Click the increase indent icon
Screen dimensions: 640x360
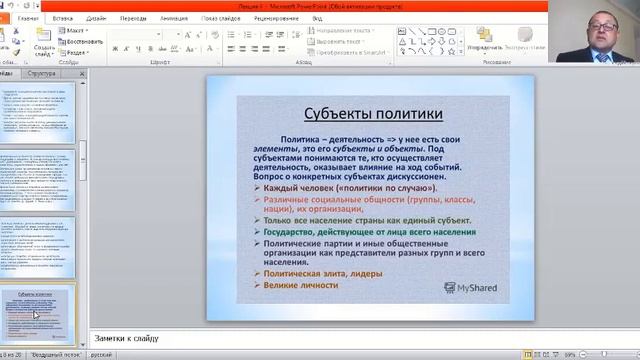[280, 35]
